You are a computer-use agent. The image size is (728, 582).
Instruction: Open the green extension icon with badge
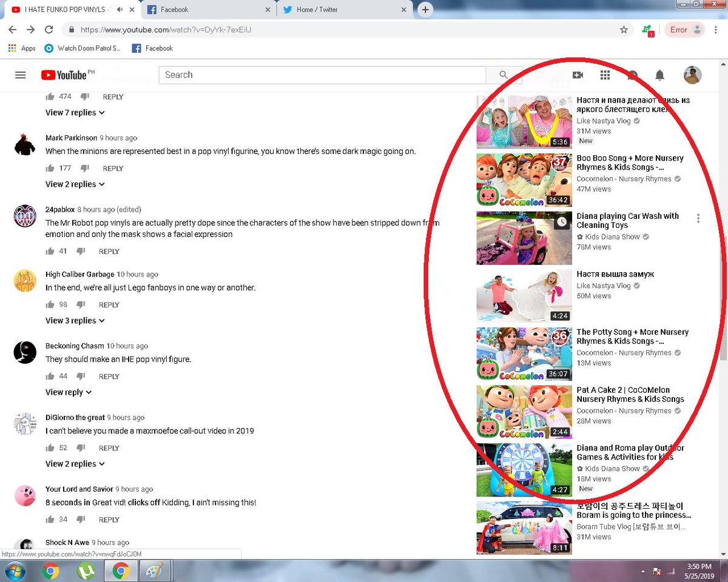pos(648,30)
